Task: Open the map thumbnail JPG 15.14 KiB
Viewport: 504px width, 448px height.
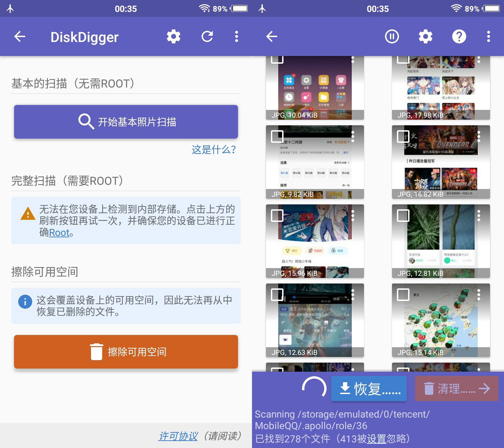Action: point(441,320)
